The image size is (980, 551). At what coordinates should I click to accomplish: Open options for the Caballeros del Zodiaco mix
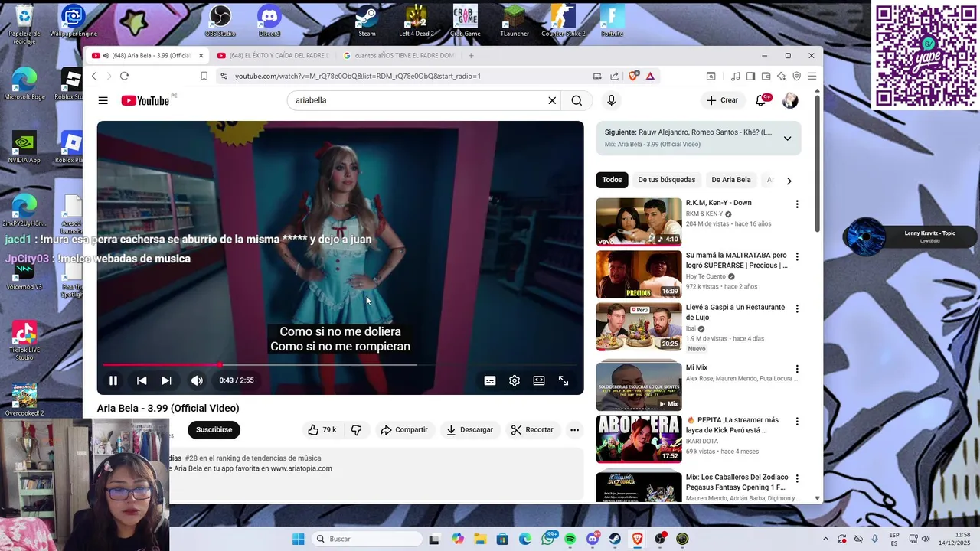coord(797,478)
